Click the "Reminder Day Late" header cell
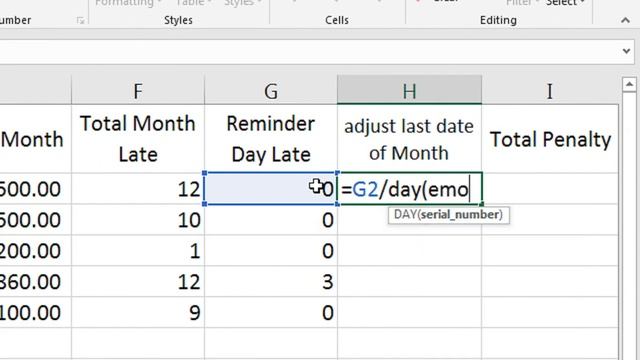This screenshot has height=360, width=640. pos(271,139)
